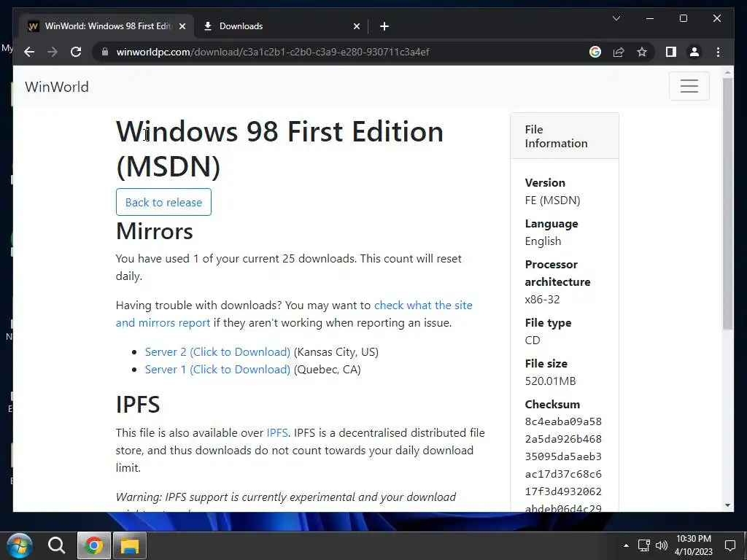The width and height of the screenshot is (747, 560).
Task: Reload the WinWorld page
Action: coord(76,52)
